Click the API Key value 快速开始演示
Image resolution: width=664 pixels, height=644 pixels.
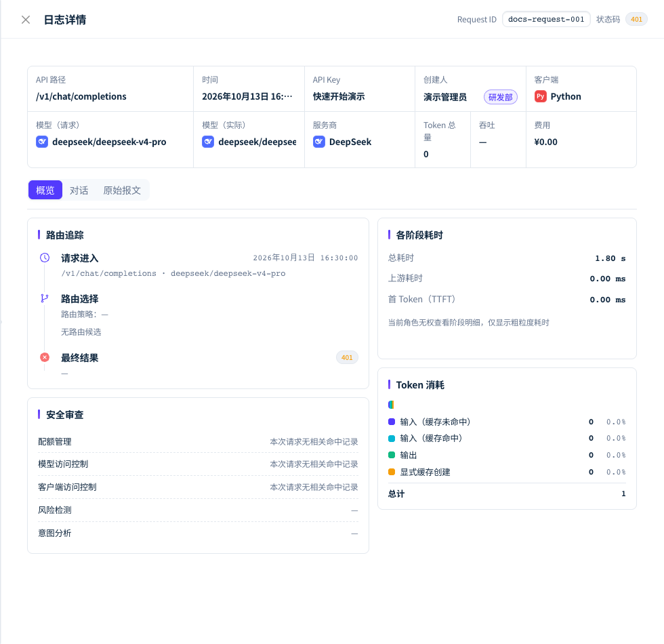pos(339,96)
